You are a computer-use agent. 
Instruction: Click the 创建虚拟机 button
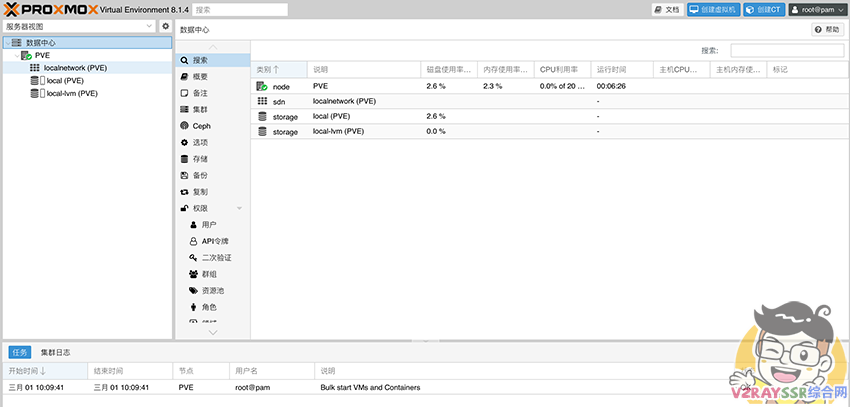pos(713,9)
